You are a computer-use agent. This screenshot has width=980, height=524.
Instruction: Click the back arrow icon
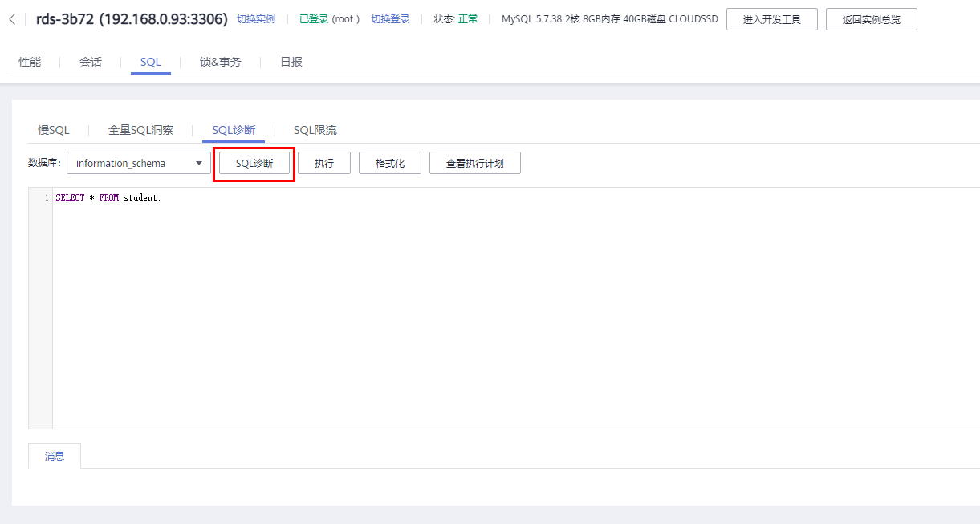pyautogui.click(x=12, y=19)
